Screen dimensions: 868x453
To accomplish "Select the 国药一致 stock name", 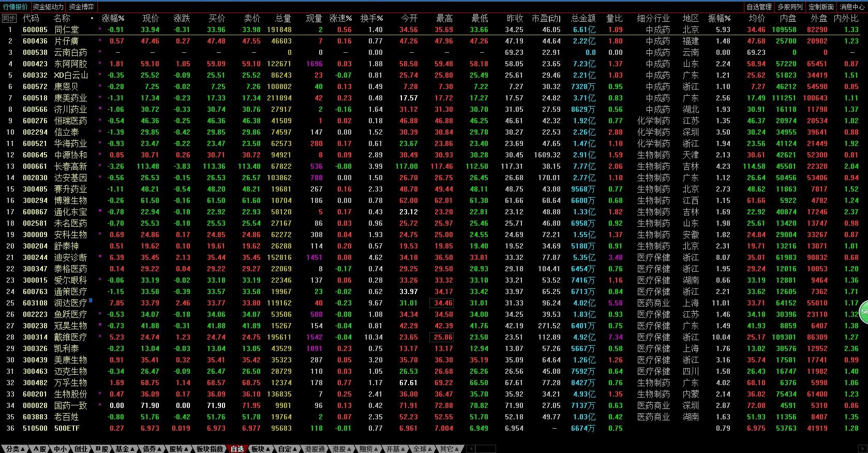I will coord(71,405).
